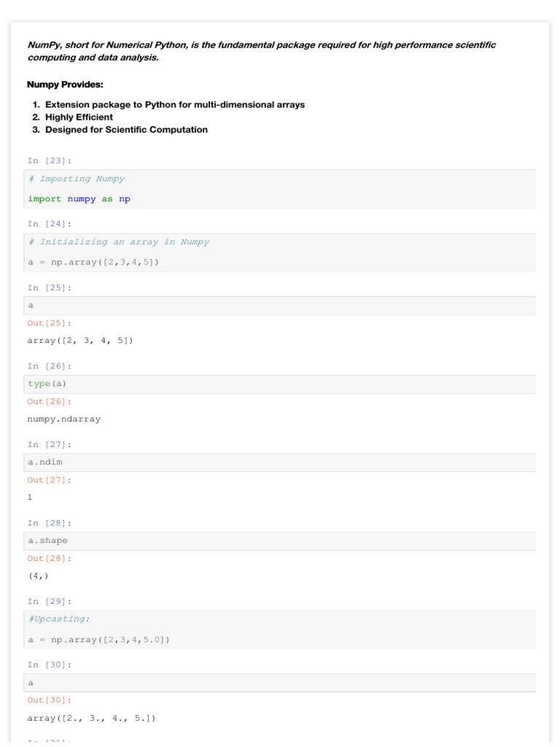Select the type(a) code cell
Image resolution: width=560 pixels, height=747 pixels.
[x=280, y=384]
